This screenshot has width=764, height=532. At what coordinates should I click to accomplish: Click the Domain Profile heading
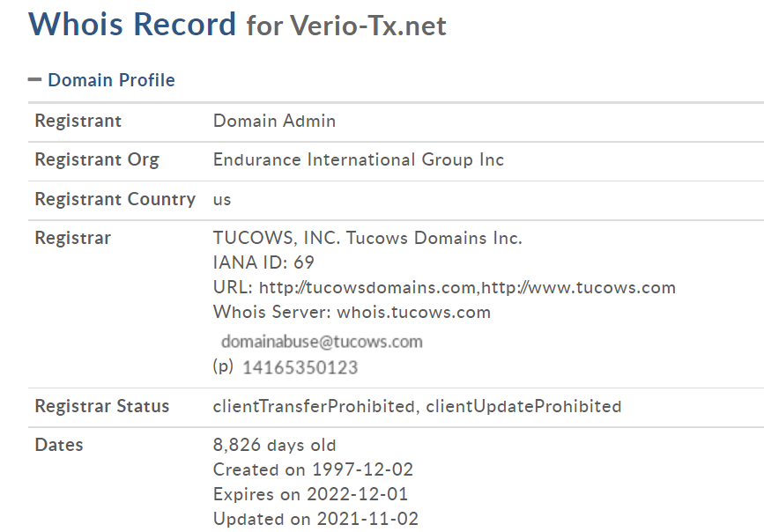coord(111,80)
